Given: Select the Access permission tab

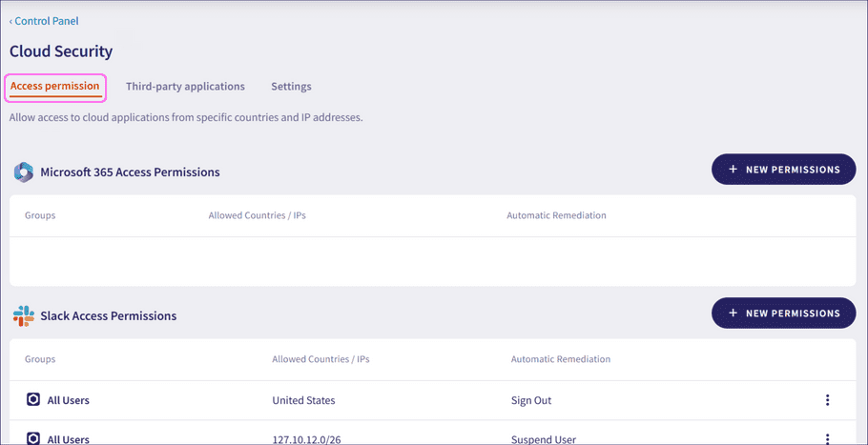Looking at the screenshot, I should pyautogui.click(x=54, y=86).
